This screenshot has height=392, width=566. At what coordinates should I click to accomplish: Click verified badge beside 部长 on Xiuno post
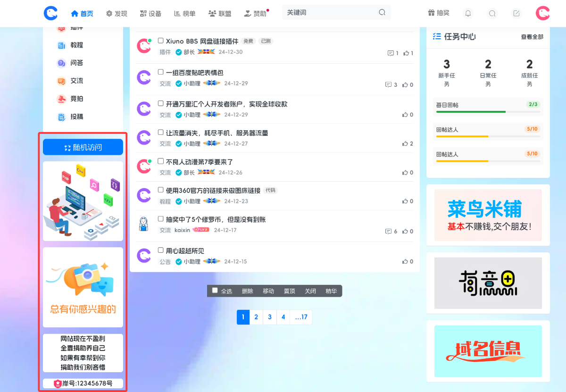[x=179, y=52]
